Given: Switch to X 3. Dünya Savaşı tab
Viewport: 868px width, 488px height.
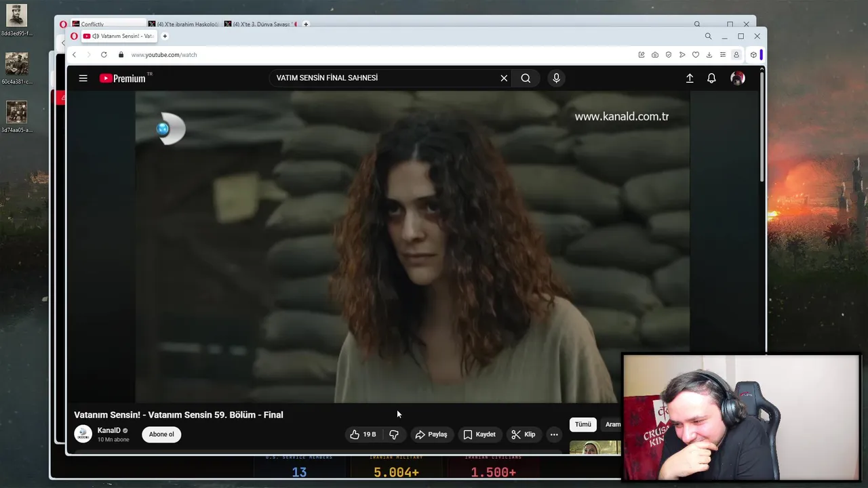Looking at the screenshot, I should pyautogui.click(x=261, y=24).
